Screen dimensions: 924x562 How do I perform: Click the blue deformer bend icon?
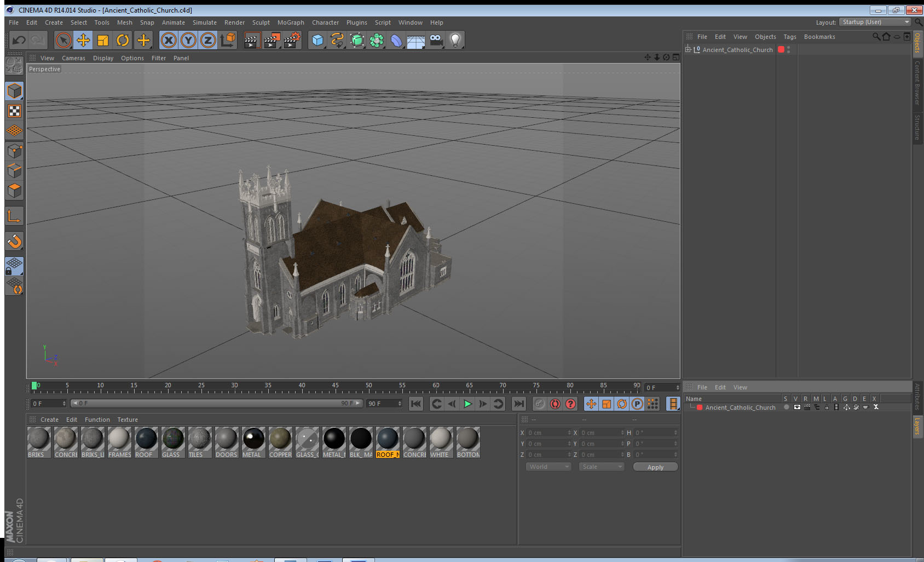pos(396,40)
